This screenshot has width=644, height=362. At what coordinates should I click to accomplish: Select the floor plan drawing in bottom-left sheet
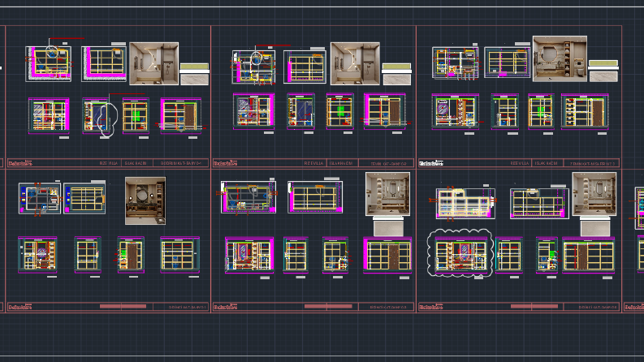(40, 198)
